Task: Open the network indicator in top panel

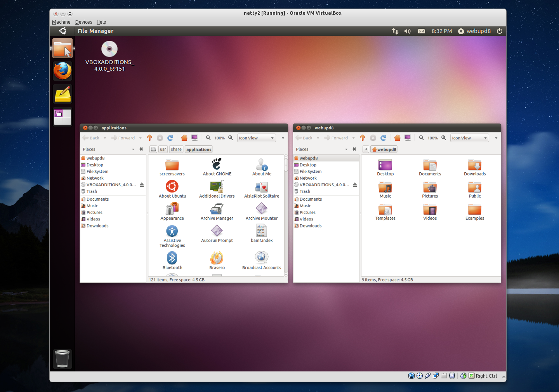Action: point(395,31)
